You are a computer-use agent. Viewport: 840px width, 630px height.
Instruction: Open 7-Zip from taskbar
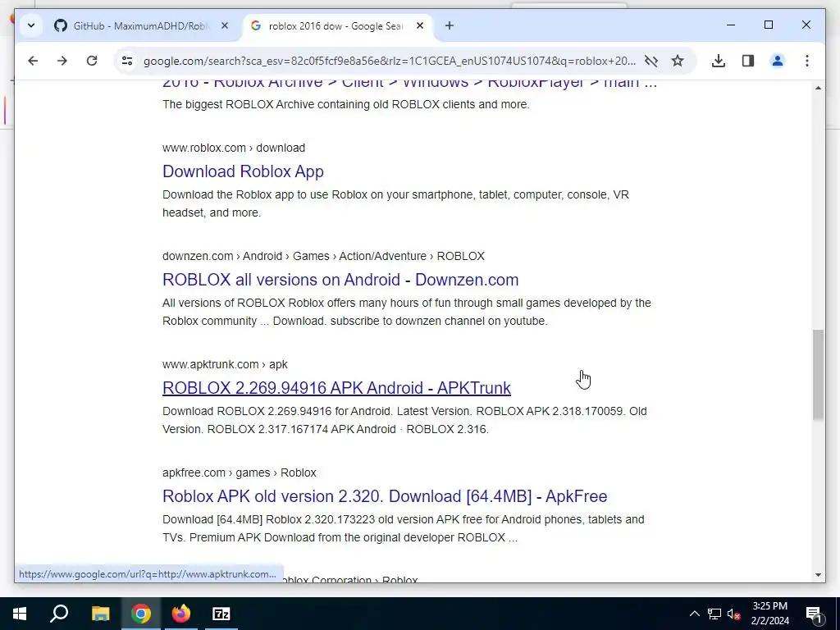tap(221, 614)
